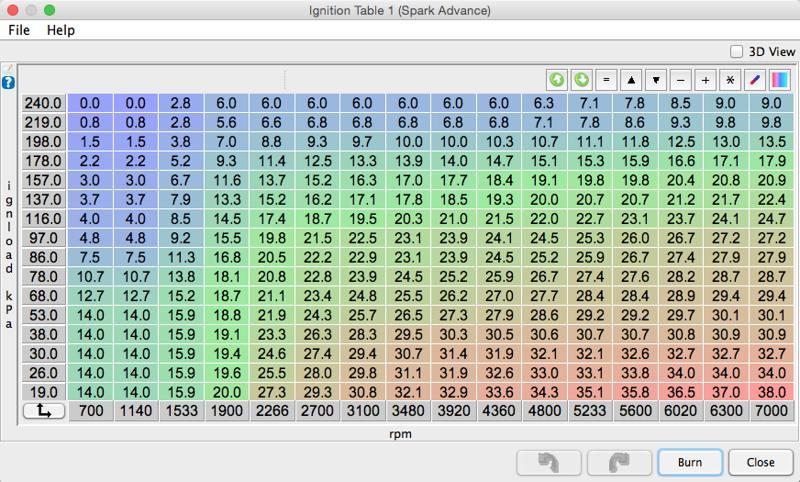The width and height of the screenshot is (800, 482).
Task: Click the green down-arrow toolbar icon
Action: pos(581,79)
